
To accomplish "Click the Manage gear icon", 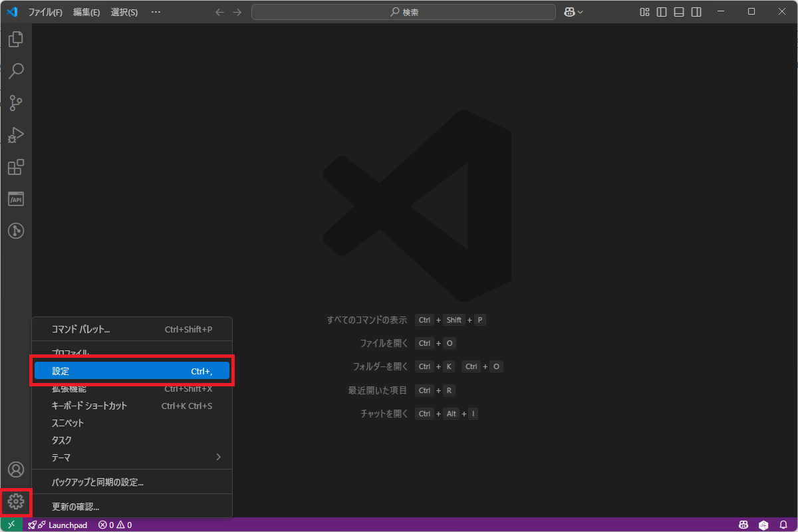I will point(16,501).
